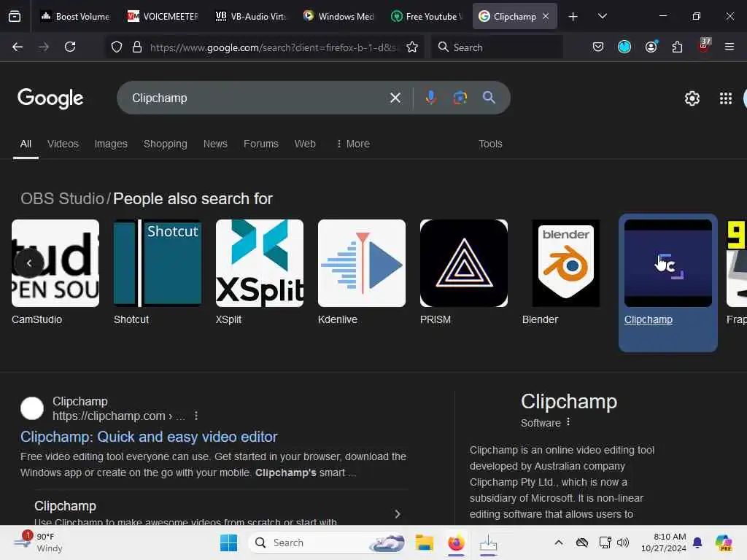
Task: Switch to News results tab
Action: [215, 144]
